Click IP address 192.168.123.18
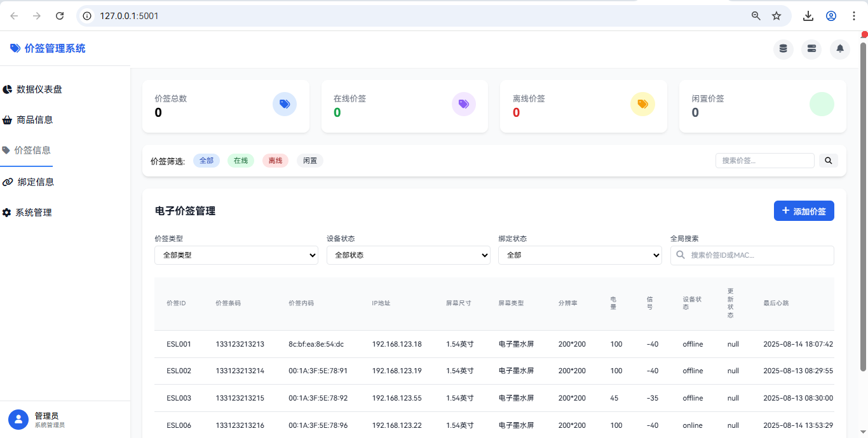This screenshot has height=438, width=868. 397,344
